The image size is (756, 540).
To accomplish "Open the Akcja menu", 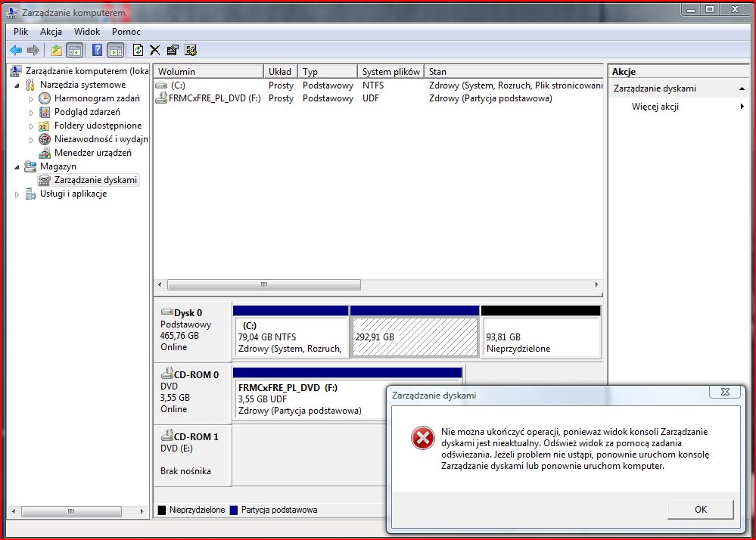I will (x=51, y=32).
